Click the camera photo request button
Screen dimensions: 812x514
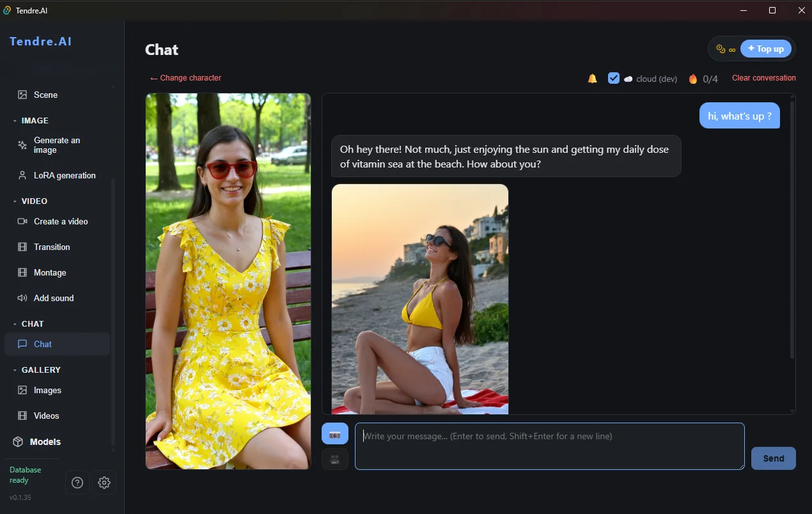335,433
